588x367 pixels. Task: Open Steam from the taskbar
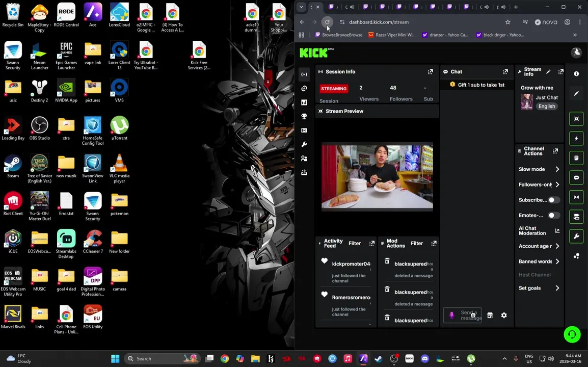(x=379, y=359)
